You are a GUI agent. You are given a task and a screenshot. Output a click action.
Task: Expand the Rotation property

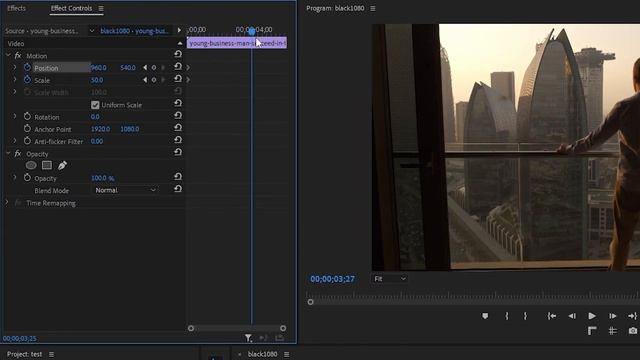pos(15,116)
